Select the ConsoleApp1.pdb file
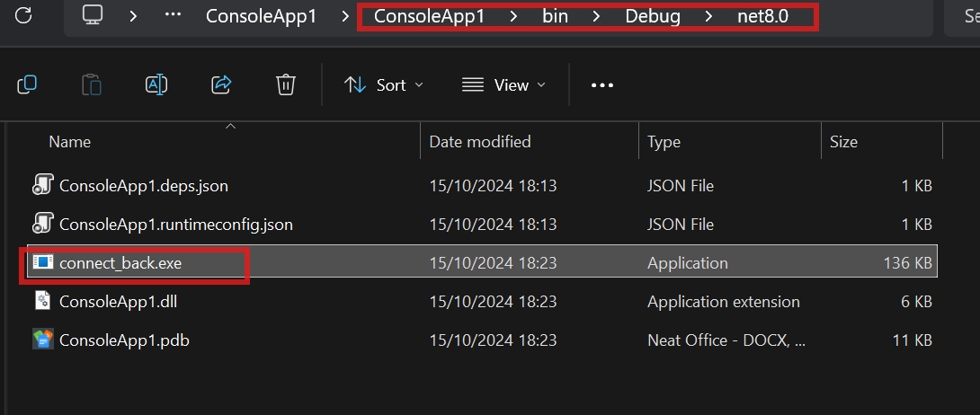 click(124, 340)
